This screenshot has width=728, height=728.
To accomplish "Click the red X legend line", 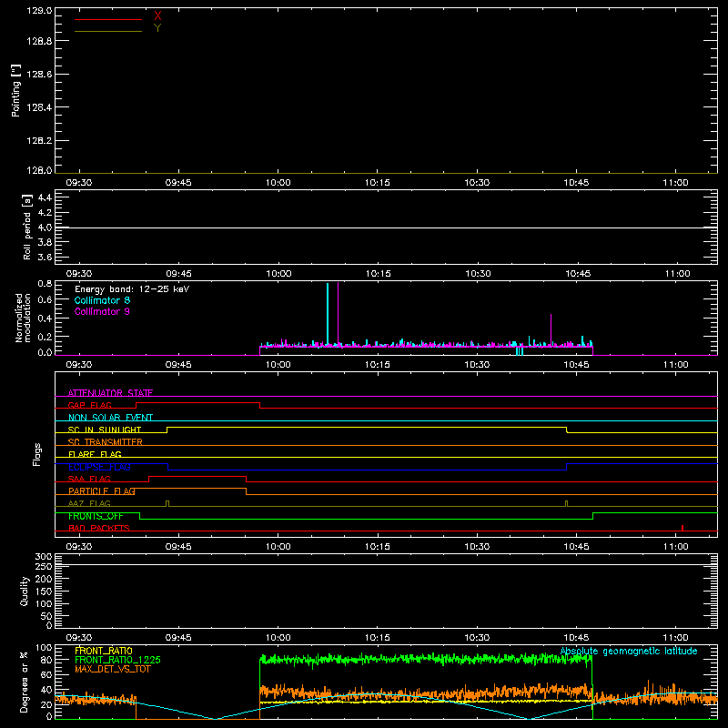I will click(108, 19).
